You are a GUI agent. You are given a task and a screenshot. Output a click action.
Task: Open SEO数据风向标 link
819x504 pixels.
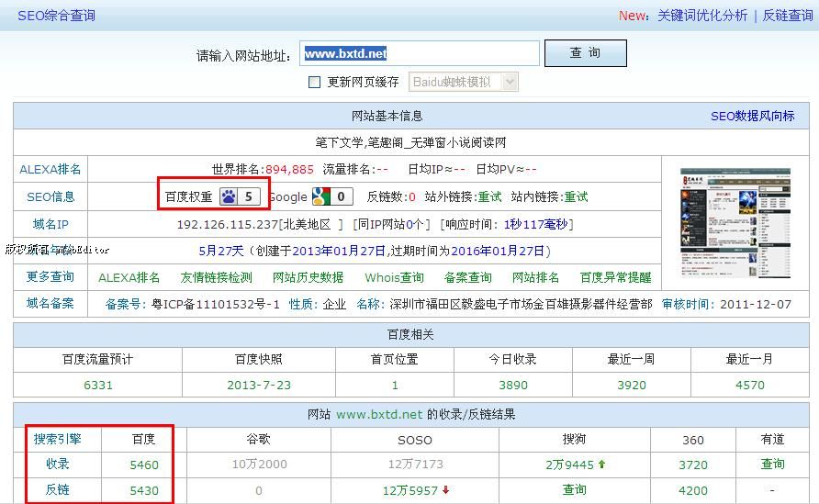(x=752, y=116)
